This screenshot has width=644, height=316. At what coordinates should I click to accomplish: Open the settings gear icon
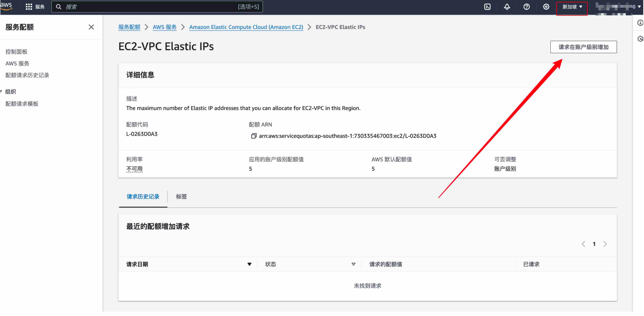coord(546,7)
